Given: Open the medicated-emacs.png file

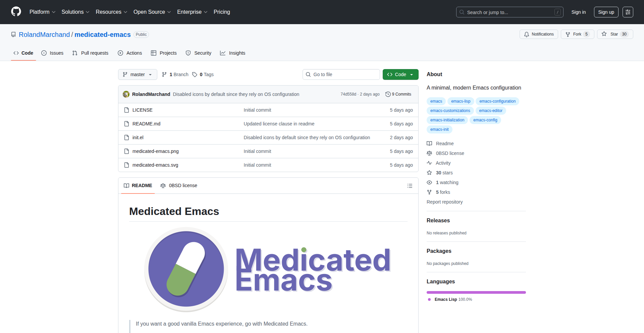Looking at the screenshot, I should coord(156,151).
